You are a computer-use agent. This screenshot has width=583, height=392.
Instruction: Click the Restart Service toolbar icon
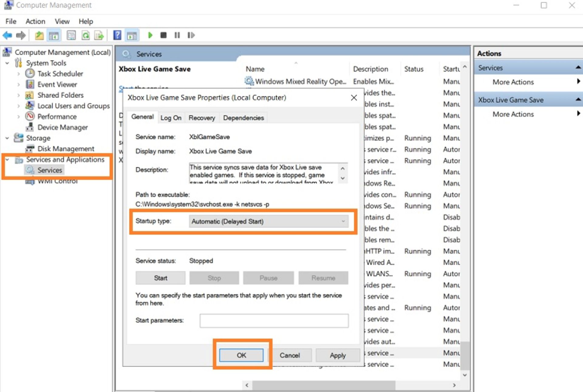pyautogui.click(x=191, y=35)
